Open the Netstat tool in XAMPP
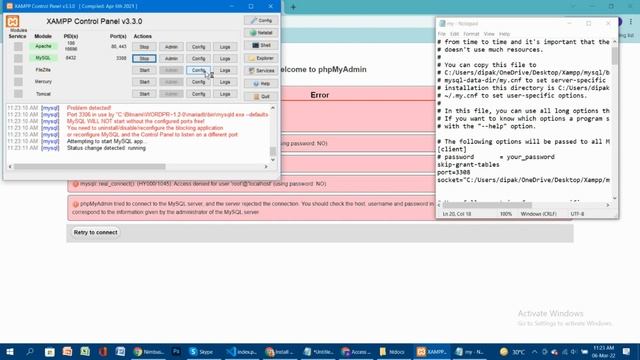640x360 pixels. pos(261,33)
